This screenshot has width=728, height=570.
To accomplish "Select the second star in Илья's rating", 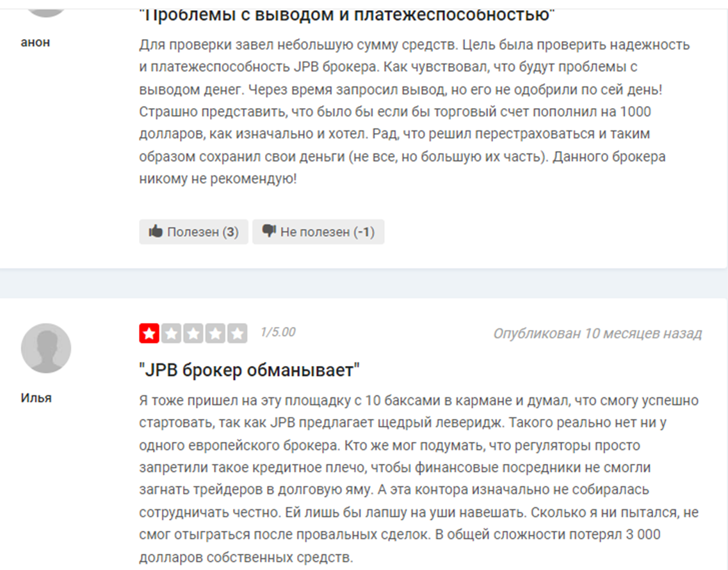I will pyautogui.click(x=172, y=333).
